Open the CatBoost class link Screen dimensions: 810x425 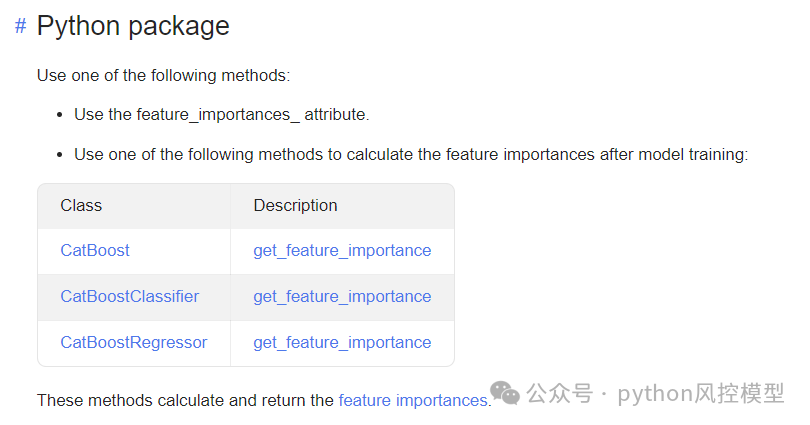tap(95, 250)
